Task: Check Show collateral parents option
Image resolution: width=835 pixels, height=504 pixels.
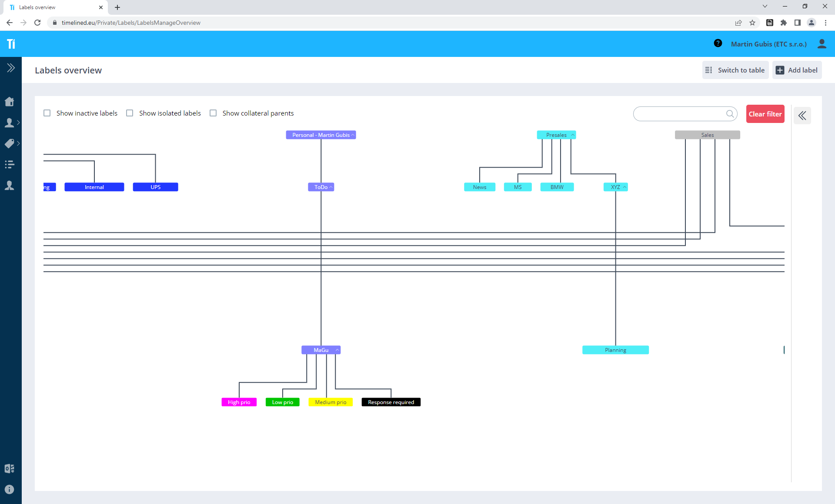Action: tap(213, 113)
